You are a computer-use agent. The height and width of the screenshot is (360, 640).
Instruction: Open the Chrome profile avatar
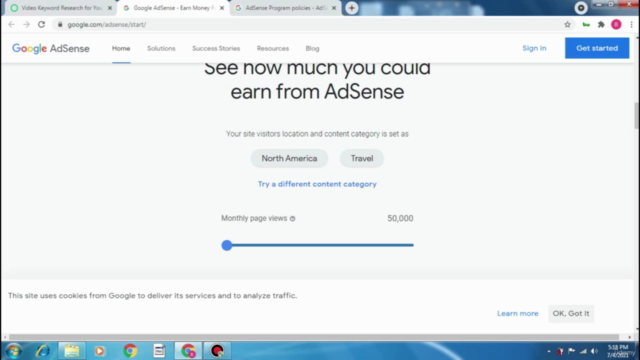pos(616,24)
